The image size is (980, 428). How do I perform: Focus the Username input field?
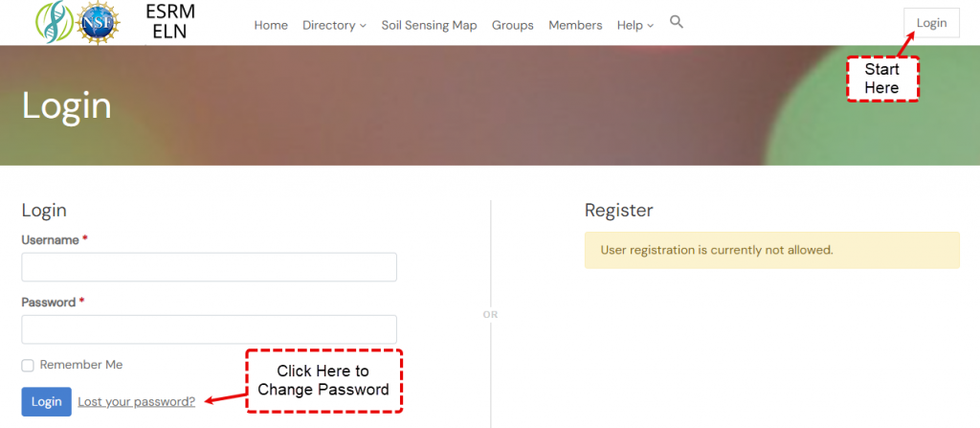[x=209, y=267]
